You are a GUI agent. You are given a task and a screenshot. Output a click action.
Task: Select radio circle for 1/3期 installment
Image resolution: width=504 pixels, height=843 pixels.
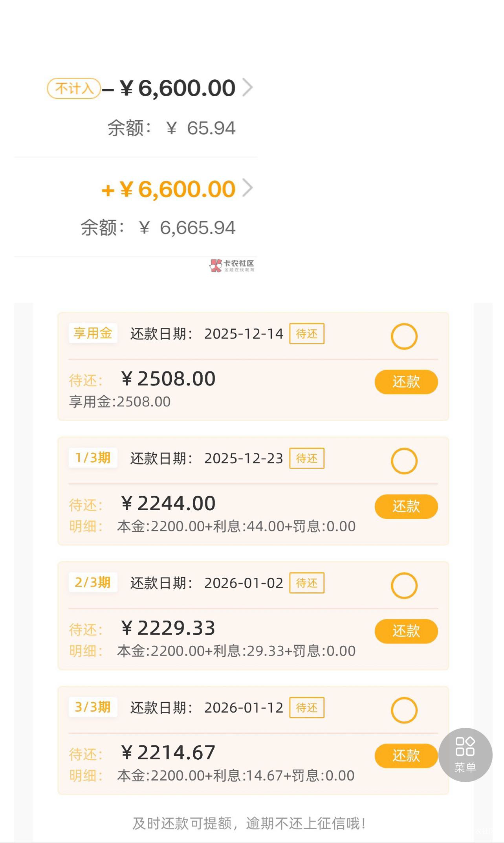(x=404, y=461)
